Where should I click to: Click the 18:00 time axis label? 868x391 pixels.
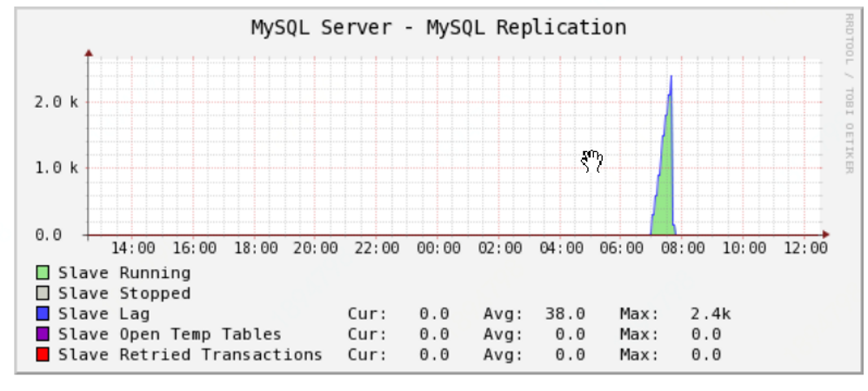[256, 248]
